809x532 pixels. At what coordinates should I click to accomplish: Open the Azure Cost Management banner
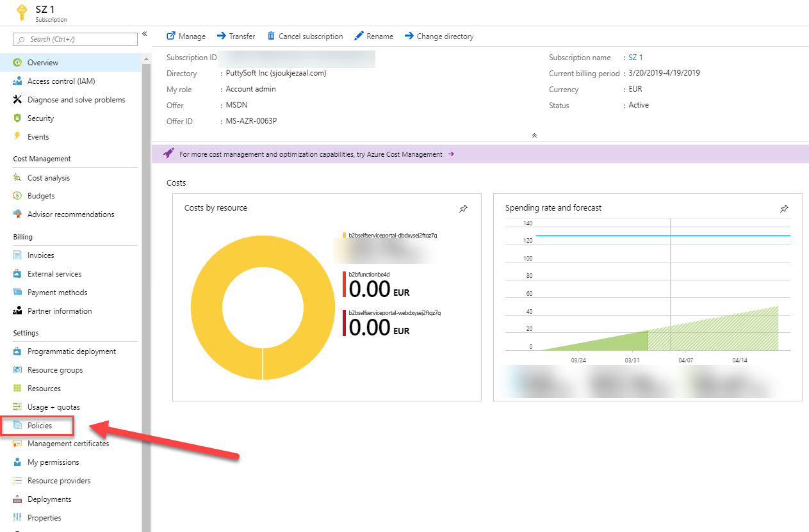click(479, 154)
